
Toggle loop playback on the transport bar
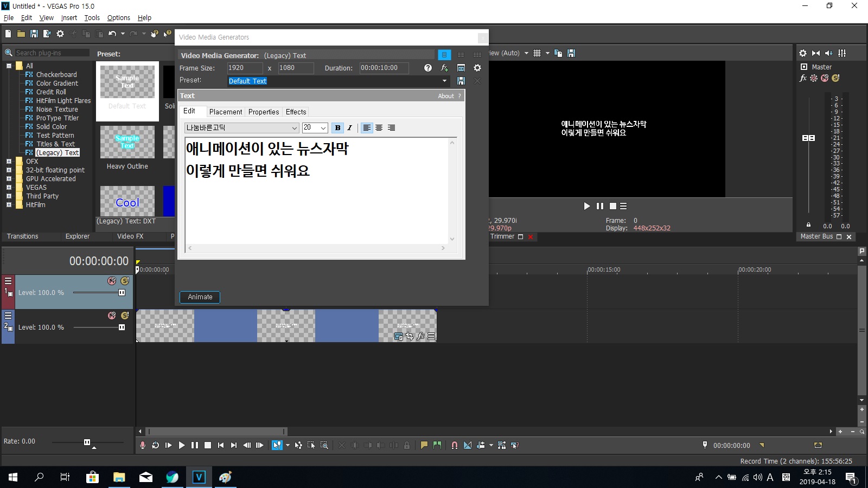pos(156,445)
